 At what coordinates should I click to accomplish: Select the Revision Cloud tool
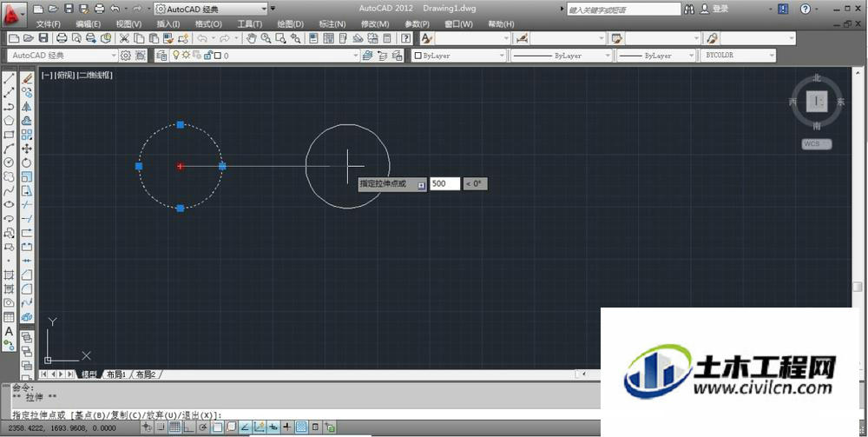pos(9,176)
